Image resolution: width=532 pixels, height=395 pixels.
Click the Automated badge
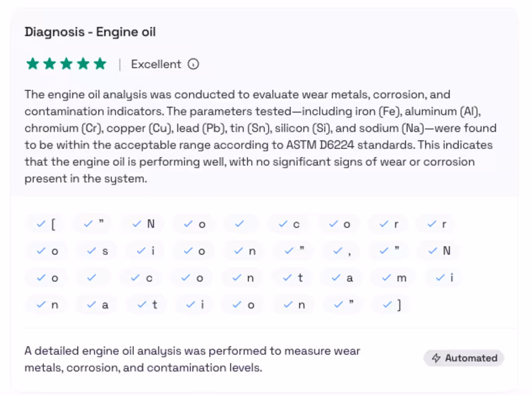click(464, 358)
